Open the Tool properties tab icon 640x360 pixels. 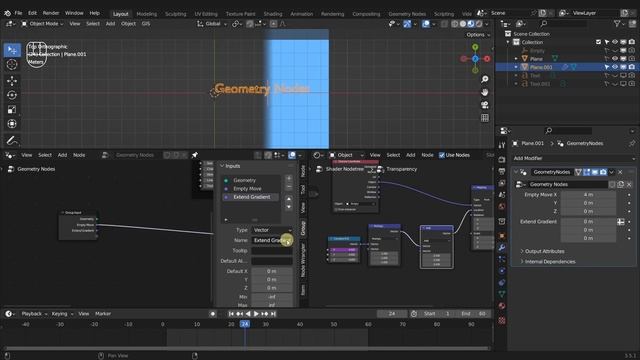(x=502, y=145)
